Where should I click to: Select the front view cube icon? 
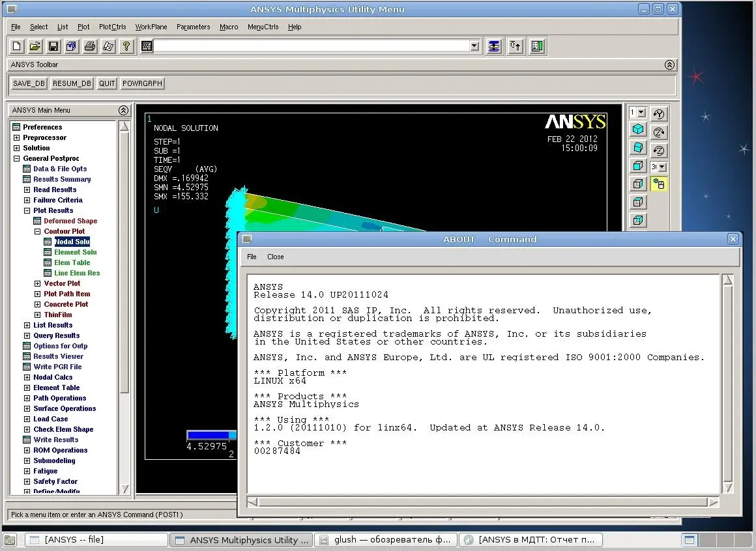pyautogui.click(x=638, y=165)
